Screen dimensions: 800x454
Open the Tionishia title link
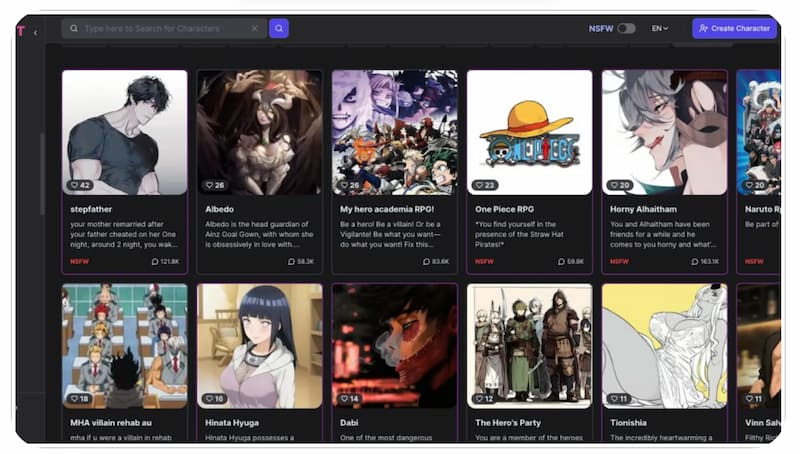[628, 423]
